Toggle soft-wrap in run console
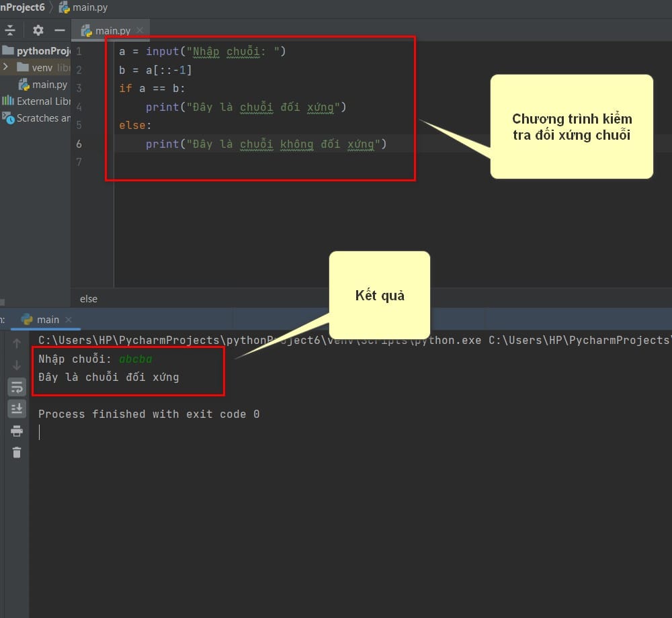This screenshot has height=618, width=672. pyautogui.click(x=17, y=387)
